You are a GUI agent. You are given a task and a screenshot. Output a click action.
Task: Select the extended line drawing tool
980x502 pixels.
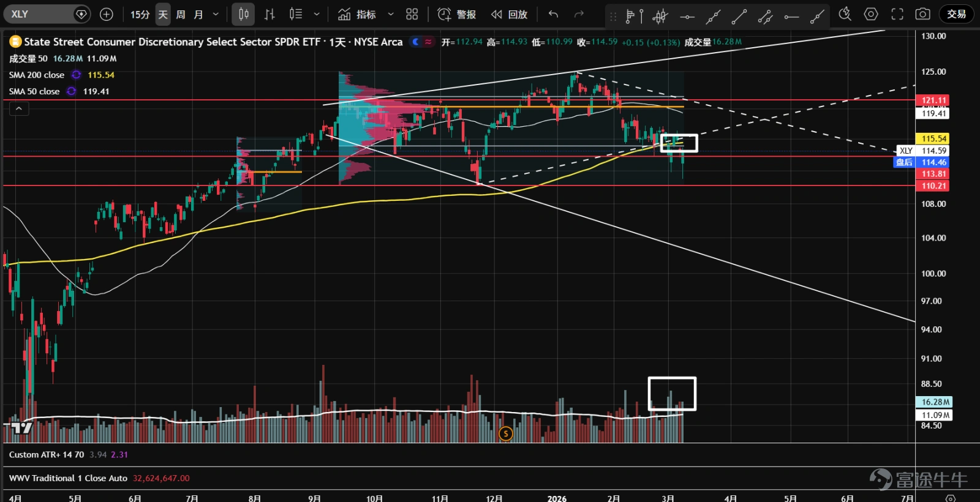[713, 17]
